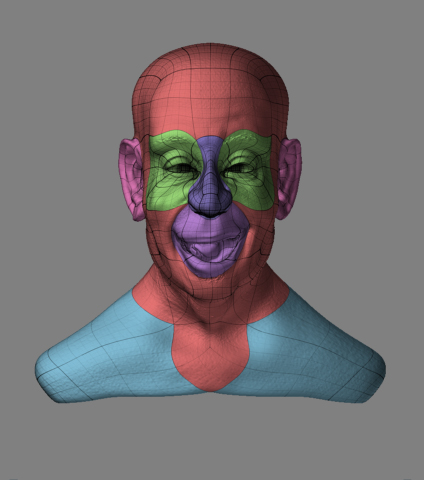Click the dark eye opening on the left side
This screenshot has height=480, width=424.
[181, 169]
